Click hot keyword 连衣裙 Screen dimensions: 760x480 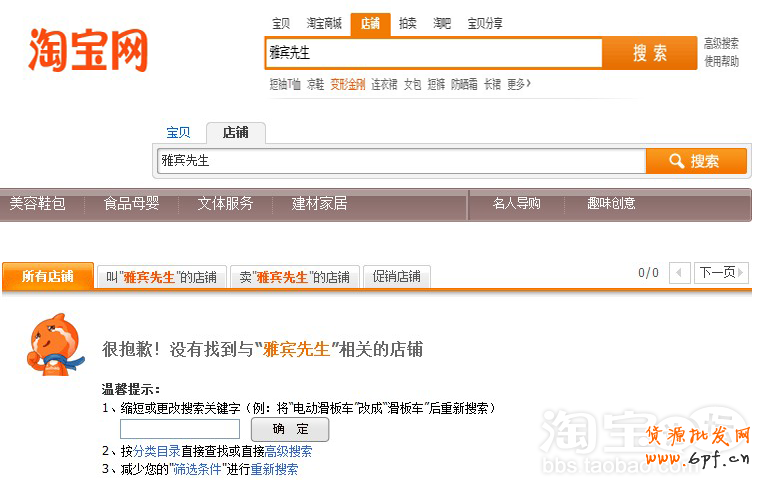click(x=384, y=84)
